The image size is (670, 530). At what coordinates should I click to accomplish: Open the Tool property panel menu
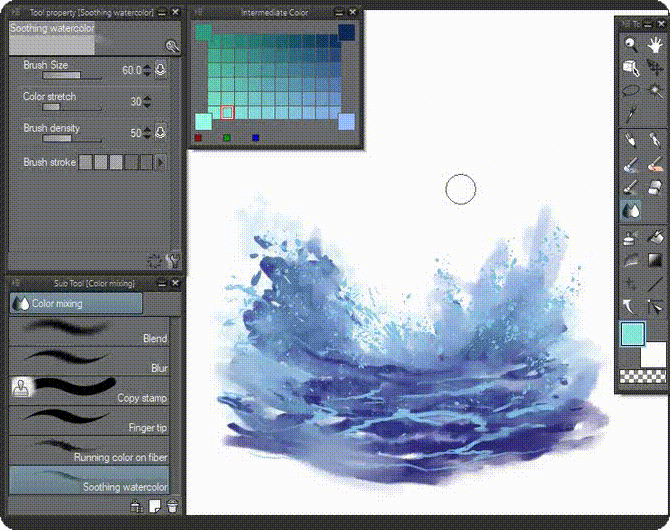pyautogui.click(x=14, y=12)
